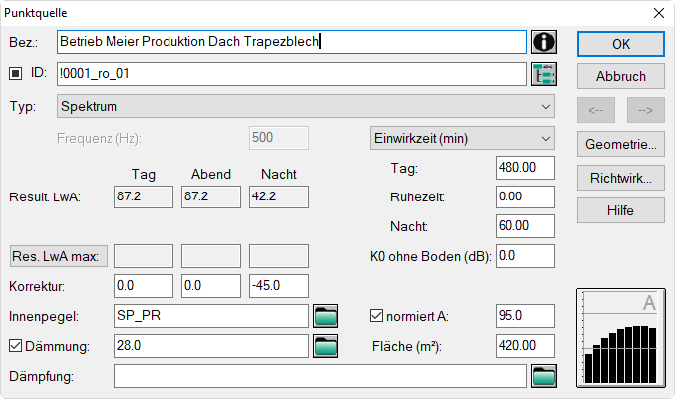This screenshot has width=675, height=399.
Task: Edit the Innenpegel field SP_PR
Action: (211, 316)
